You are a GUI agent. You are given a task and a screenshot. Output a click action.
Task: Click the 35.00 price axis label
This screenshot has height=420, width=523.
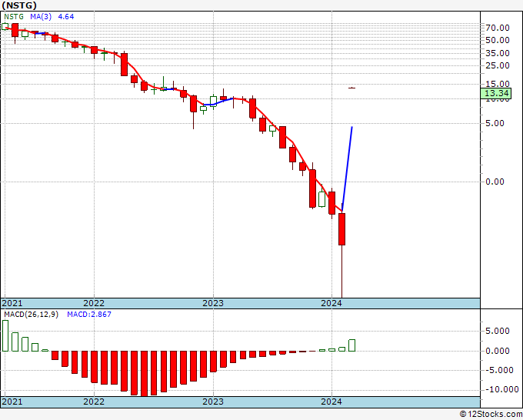[498, 53]
